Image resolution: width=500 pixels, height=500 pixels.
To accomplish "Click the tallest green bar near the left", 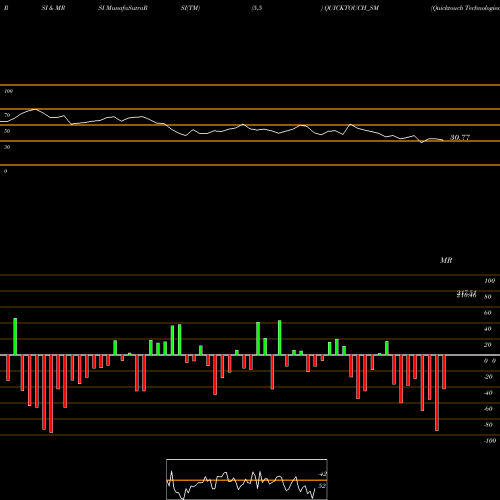I will [15, 337].
